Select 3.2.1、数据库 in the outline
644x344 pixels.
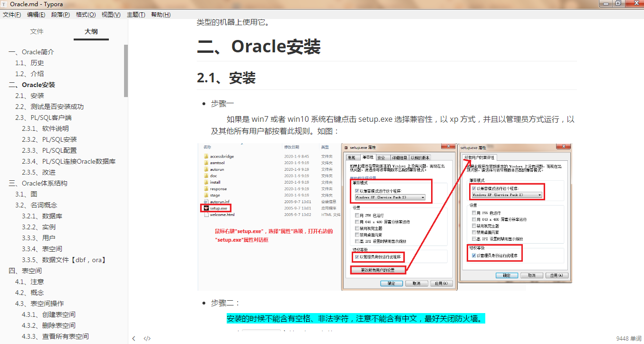coord(42,216)
